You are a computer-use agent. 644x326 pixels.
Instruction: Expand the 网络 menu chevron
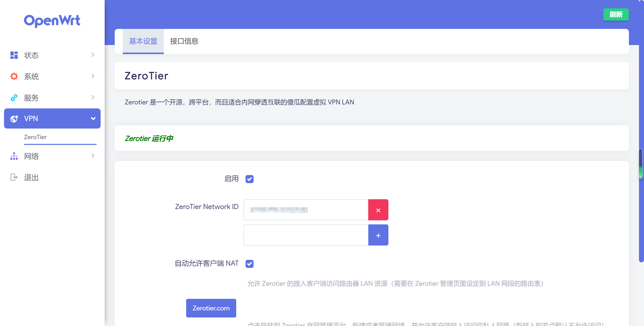coord(93,156)
